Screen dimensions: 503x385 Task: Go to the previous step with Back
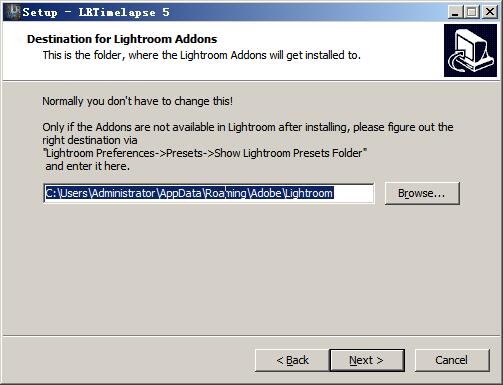pyautogui.click(x=292, y=360)
